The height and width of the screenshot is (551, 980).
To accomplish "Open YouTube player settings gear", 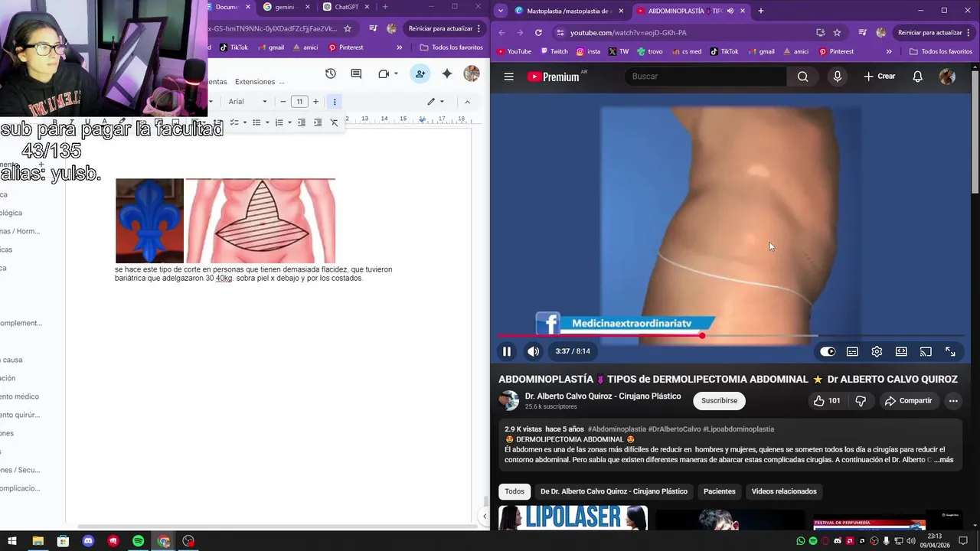I will point(877,351).
